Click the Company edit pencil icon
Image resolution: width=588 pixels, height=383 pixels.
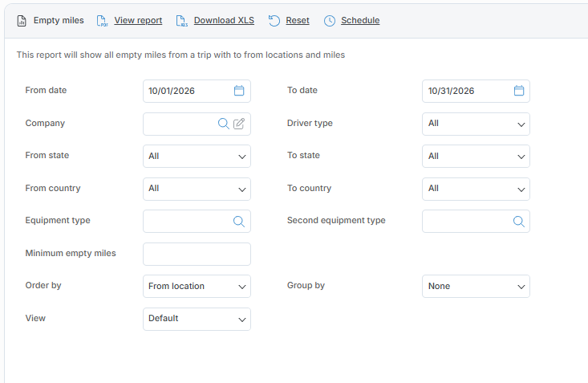click(x=239, y=124)
